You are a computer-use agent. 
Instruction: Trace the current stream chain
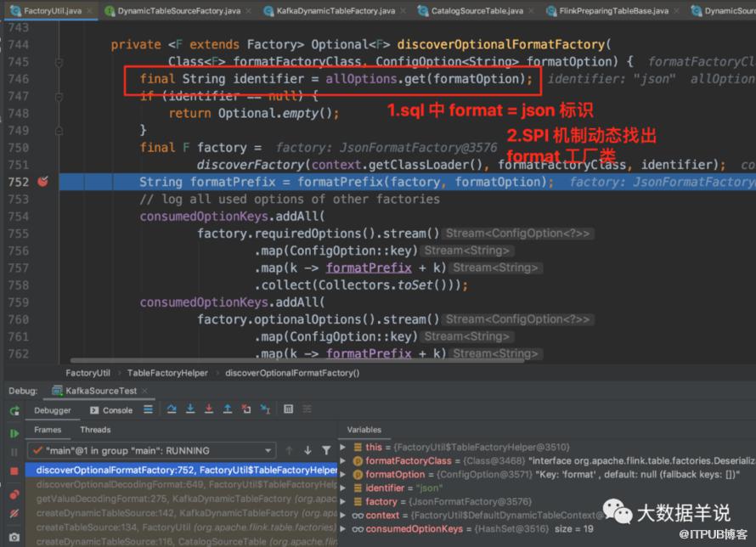(x=307, y=409)
